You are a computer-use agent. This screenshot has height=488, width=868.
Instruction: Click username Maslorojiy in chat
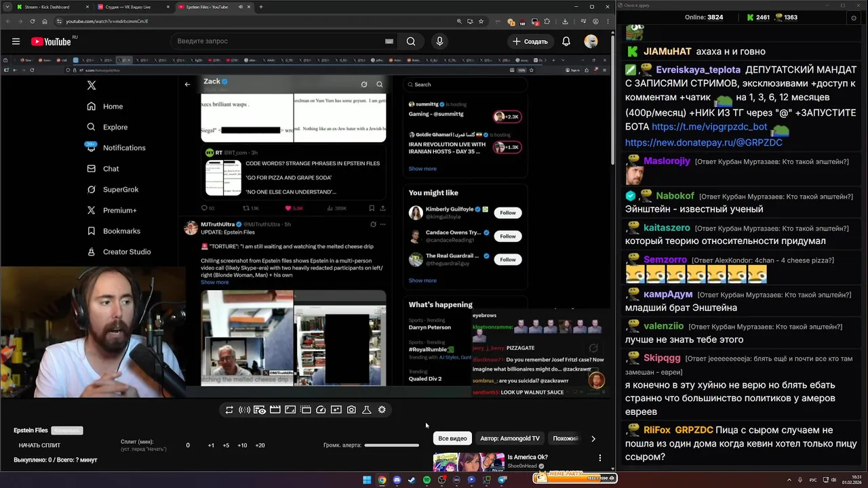coord(667,161)
